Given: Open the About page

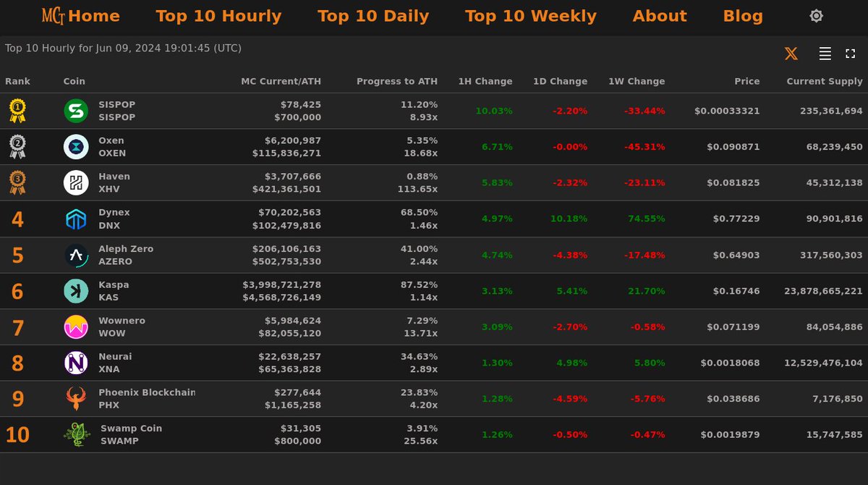Looking at the screenshot, I should click(660, 16).
